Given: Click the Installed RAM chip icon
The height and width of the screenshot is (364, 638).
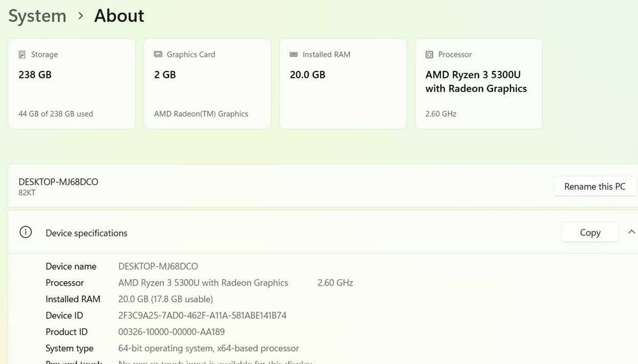Looking at the screenshot, I should pyautogui.click(x=293, y=54).
